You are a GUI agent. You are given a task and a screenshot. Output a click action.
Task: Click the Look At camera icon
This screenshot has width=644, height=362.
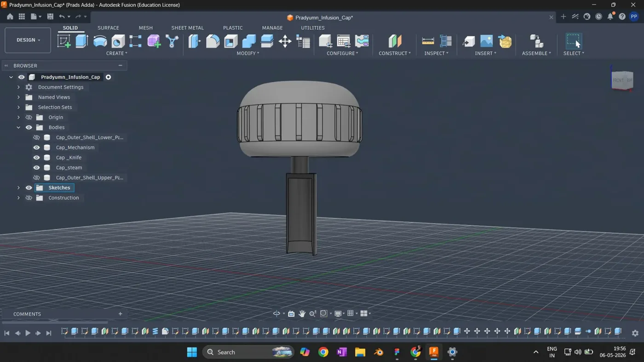(x=291, y=313)
